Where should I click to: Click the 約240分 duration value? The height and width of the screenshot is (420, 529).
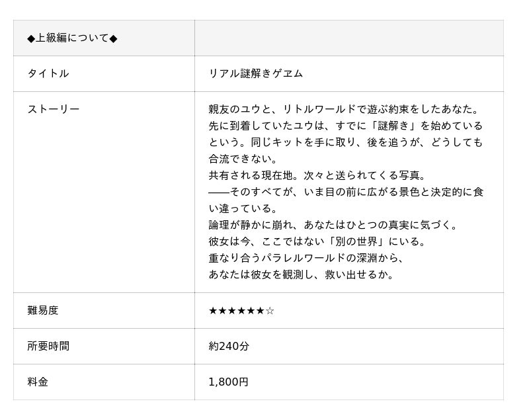click(229, 347)
